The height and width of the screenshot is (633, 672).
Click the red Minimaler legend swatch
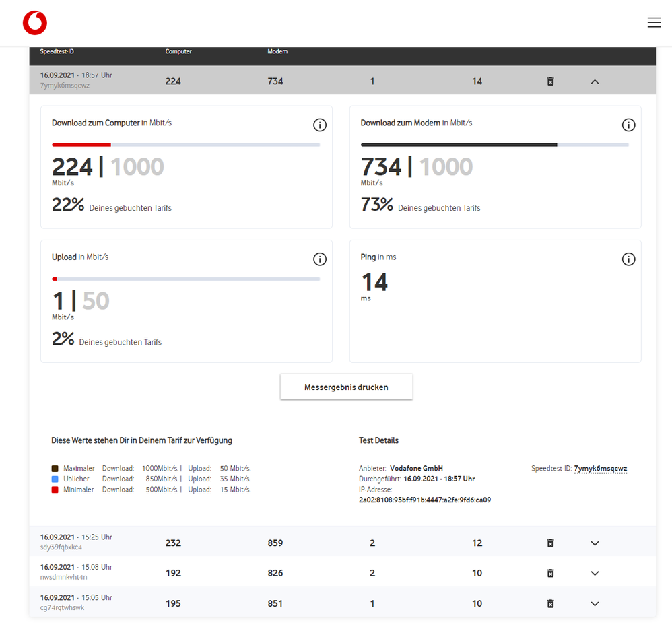pyautogui.click(x=55, y=490)
